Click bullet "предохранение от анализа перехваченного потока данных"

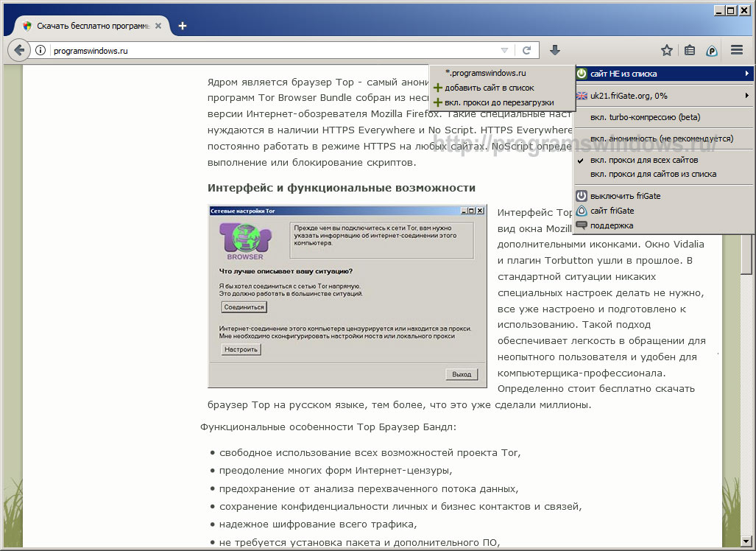pyautogui.click(x=369, y=489)
